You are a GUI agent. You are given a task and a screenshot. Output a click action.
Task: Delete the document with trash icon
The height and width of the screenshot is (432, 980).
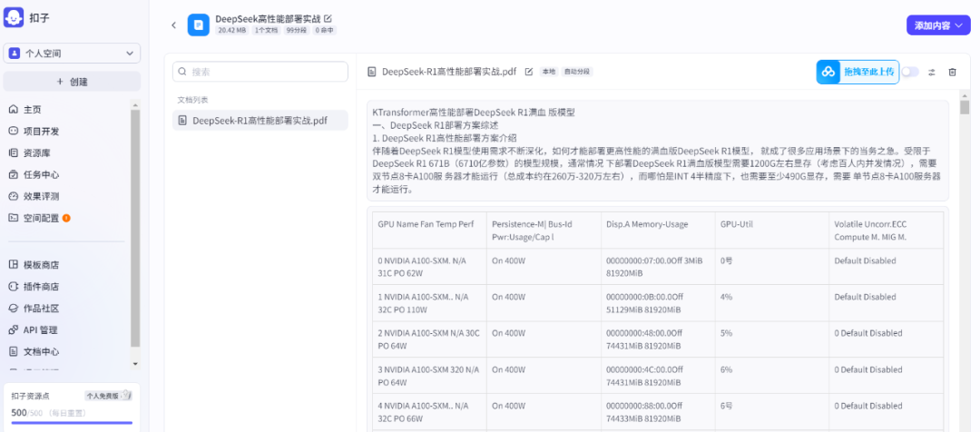[x=953, y=72]
